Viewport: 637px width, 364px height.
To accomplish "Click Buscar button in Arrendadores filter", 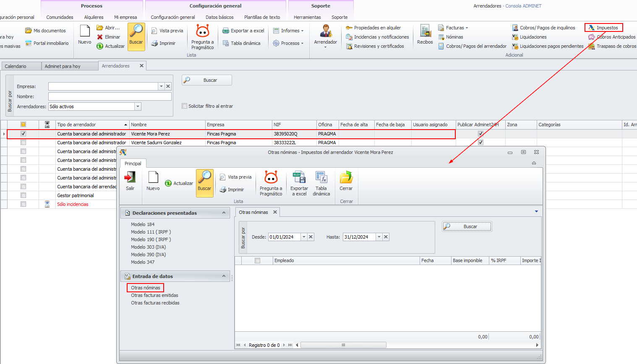I will click(x=207, y=80).
